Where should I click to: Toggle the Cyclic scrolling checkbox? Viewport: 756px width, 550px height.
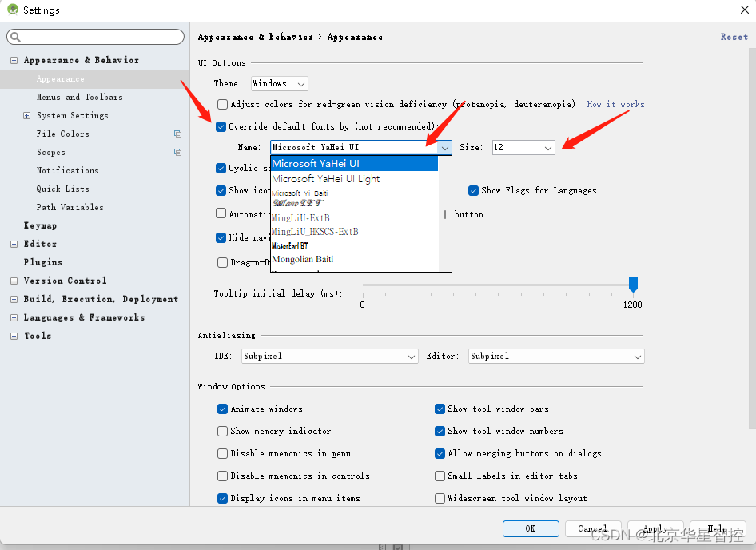pos(221,168)
